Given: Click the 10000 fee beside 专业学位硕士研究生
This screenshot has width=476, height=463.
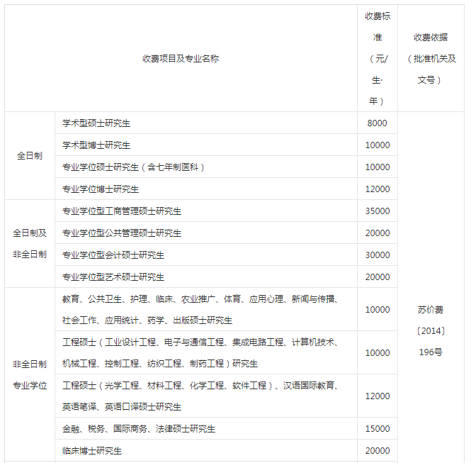Looking at the screenshot, I should pos(378,167).
